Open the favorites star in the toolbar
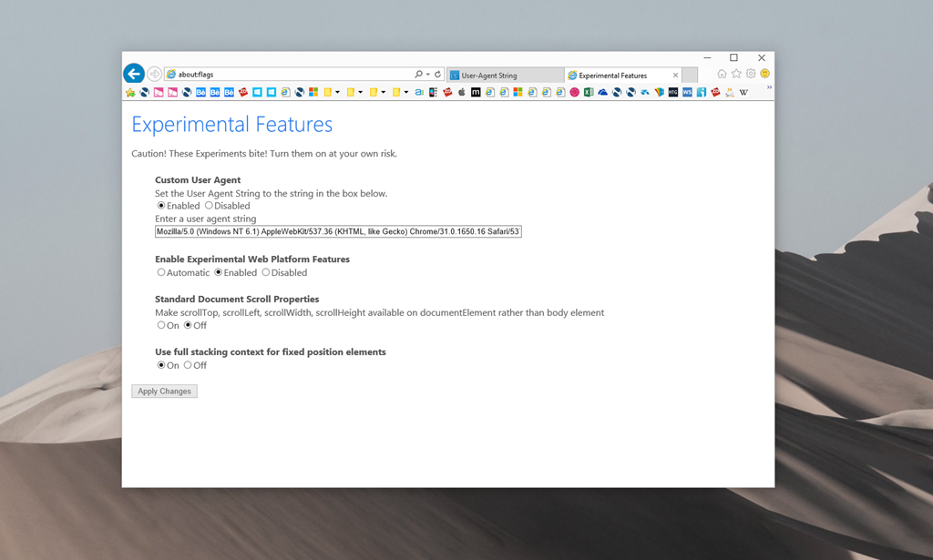The width and height of the screenshot is (933, 560). [736, 74]
